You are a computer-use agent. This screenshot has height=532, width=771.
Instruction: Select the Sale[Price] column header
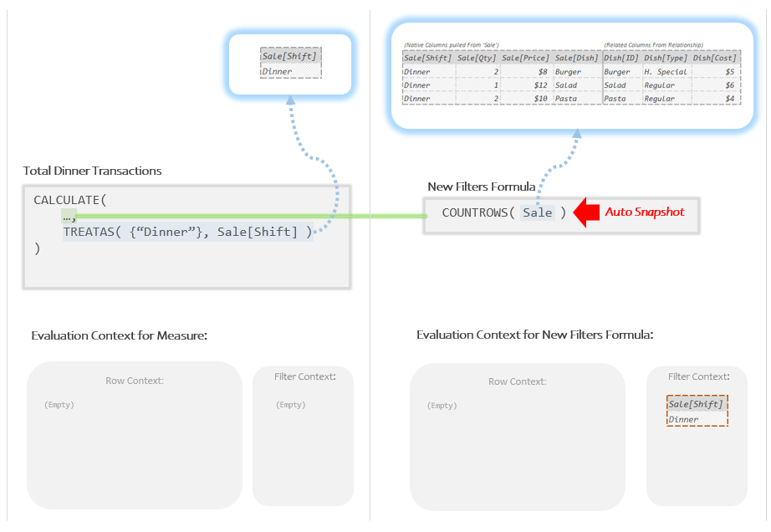pos(524,58)
